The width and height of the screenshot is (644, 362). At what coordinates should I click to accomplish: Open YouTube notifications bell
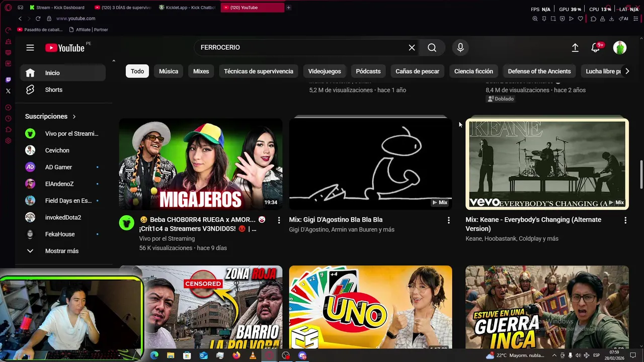(595, 47)
